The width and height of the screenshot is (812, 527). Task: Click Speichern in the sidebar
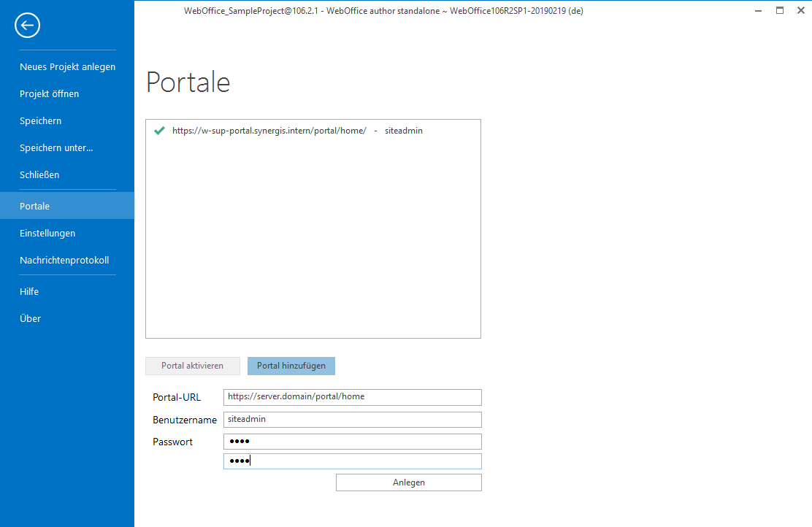pos(39,120)
